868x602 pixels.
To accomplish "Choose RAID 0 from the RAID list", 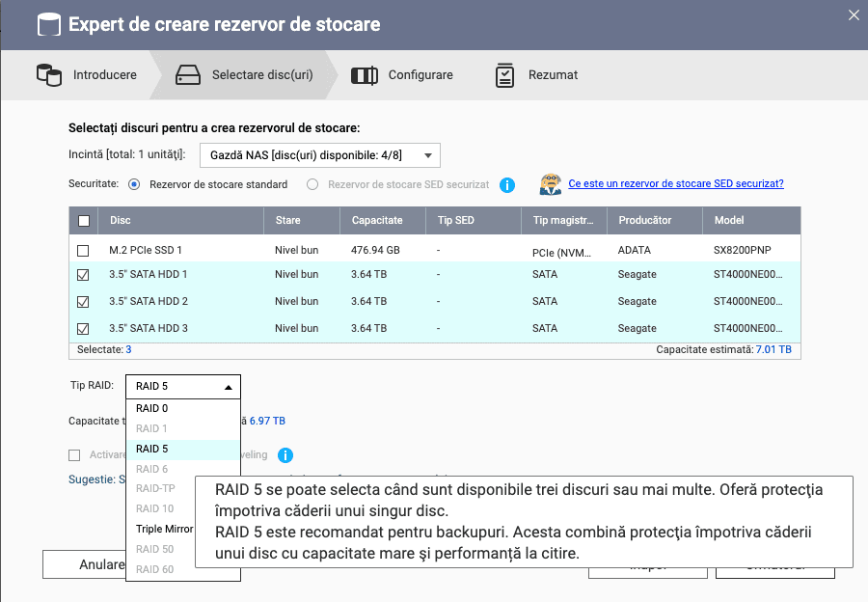I will 152,408.
